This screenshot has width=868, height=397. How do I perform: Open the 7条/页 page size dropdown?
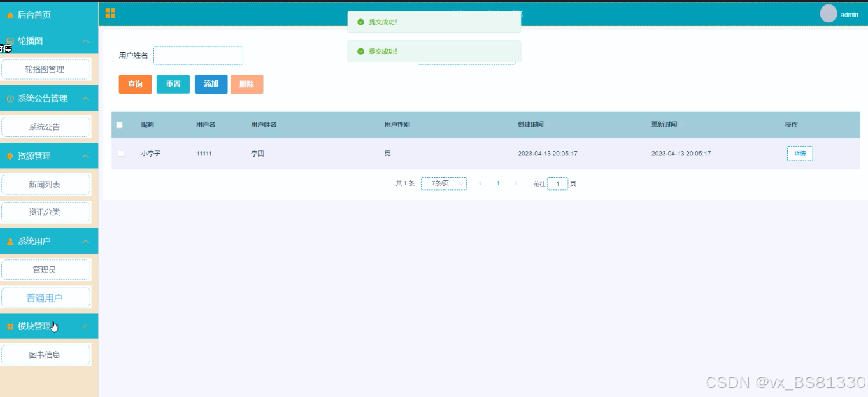(444, 184)
